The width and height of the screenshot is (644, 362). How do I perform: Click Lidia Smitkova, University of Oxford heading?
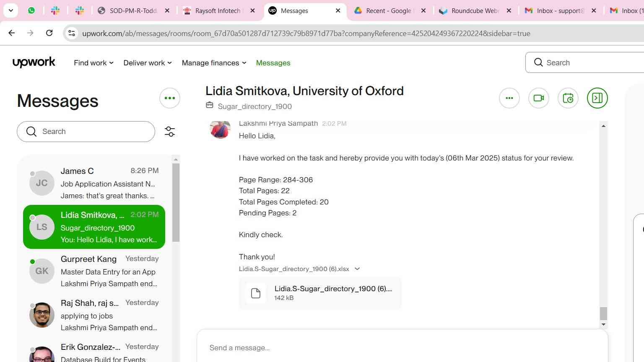point(304,91)
